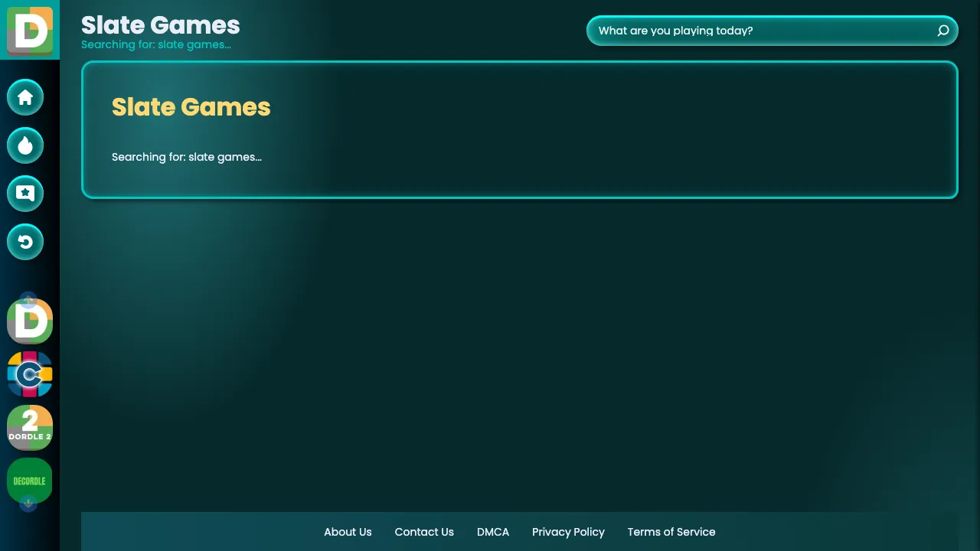980x551 pixels.
Task: Open the Privacy Policy footer link
Action: coord(568,532)
